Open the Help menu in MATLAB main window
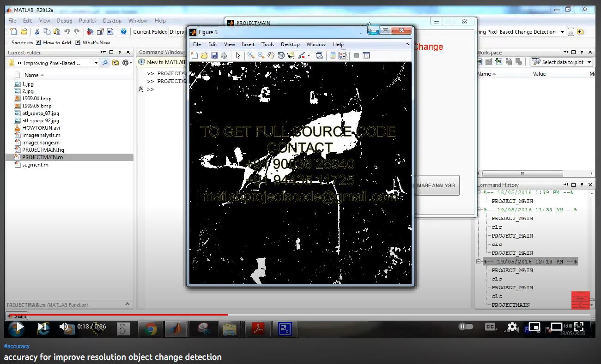 [160, 21]
